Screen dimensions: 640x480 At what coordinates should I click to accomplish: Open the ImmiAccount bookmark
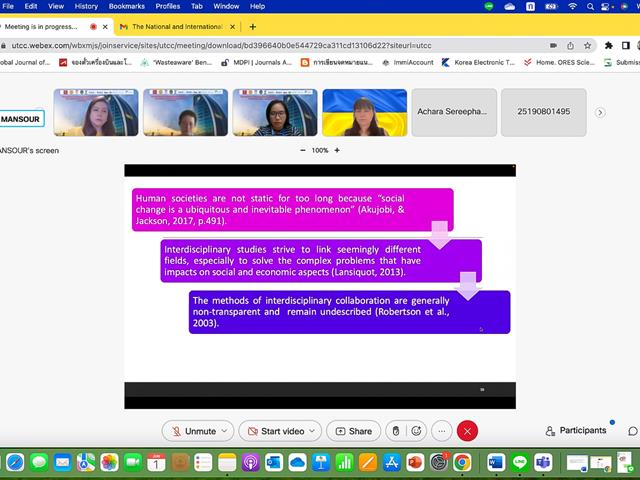(x=408, y=62)
